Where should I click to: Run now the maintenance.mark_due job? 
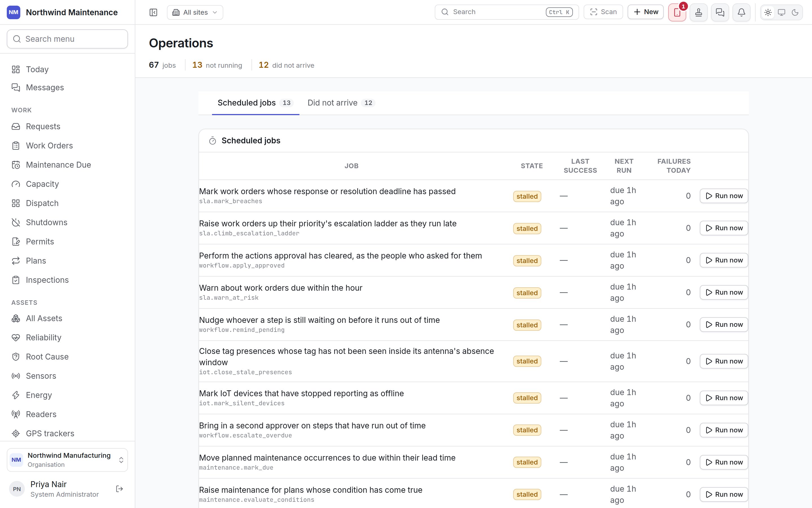pyautogui.click(x=724, y=462)
